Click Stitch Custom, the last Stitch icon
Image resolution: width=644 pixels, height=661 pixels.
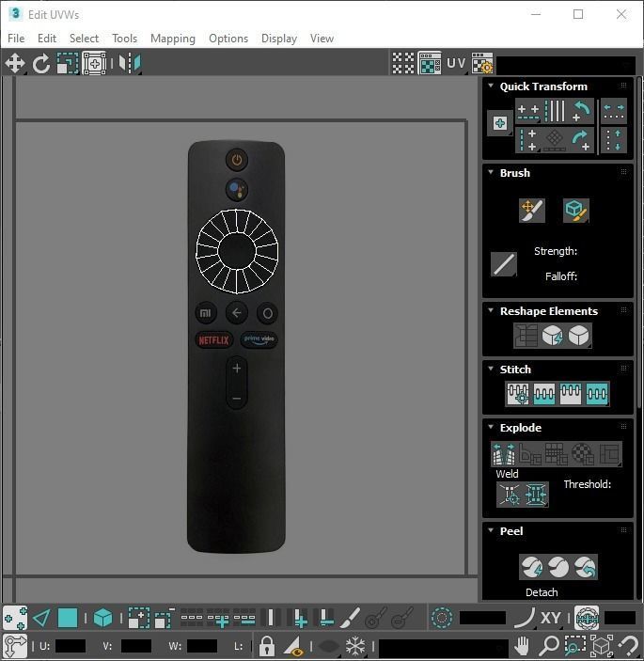(597, 394)
